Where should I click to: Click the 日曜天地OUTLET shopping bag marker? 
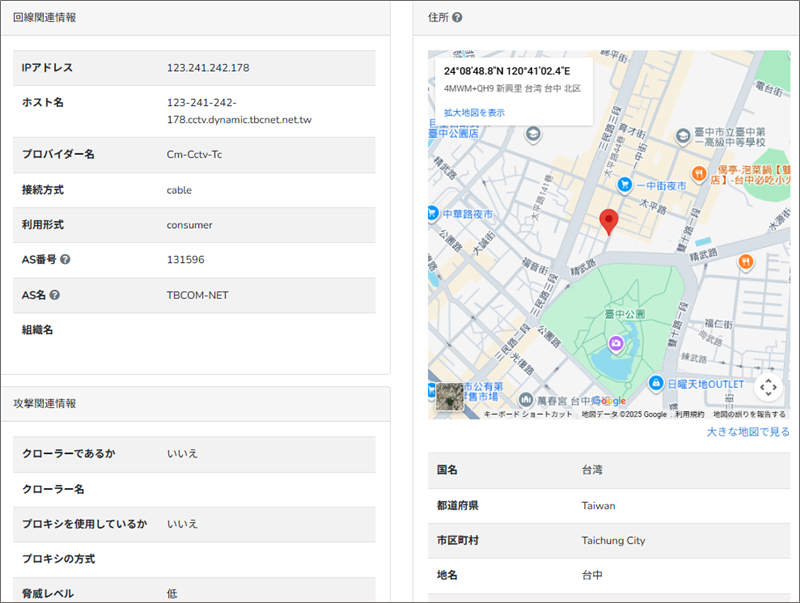point(655,383)
